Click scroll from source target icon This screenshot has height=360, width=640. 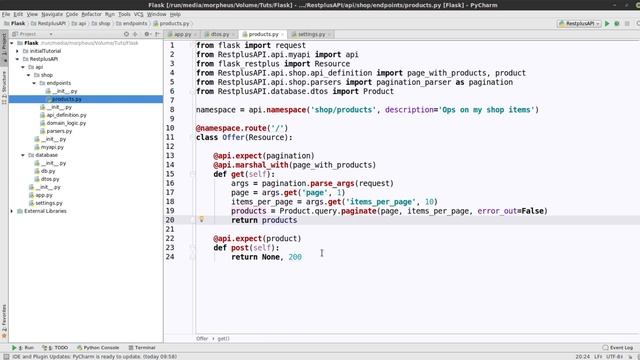coord(126,34)
